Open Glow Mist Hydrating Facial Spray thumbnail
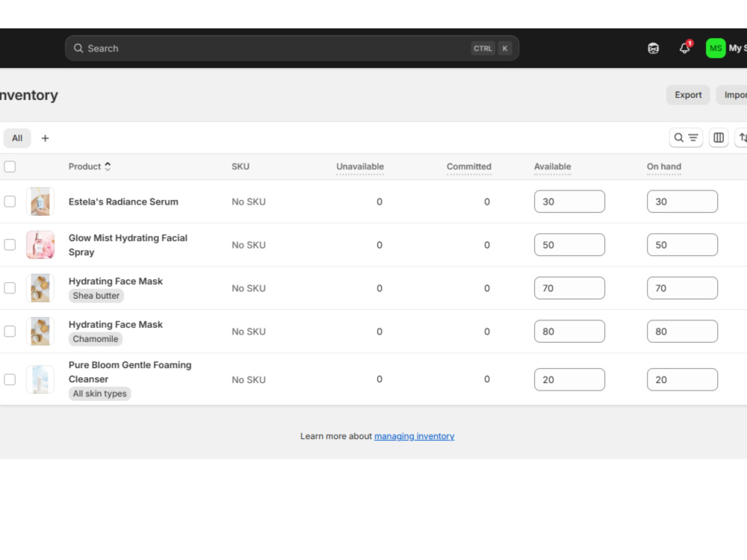This screenshot has height=560, width=747. point(40,245)
